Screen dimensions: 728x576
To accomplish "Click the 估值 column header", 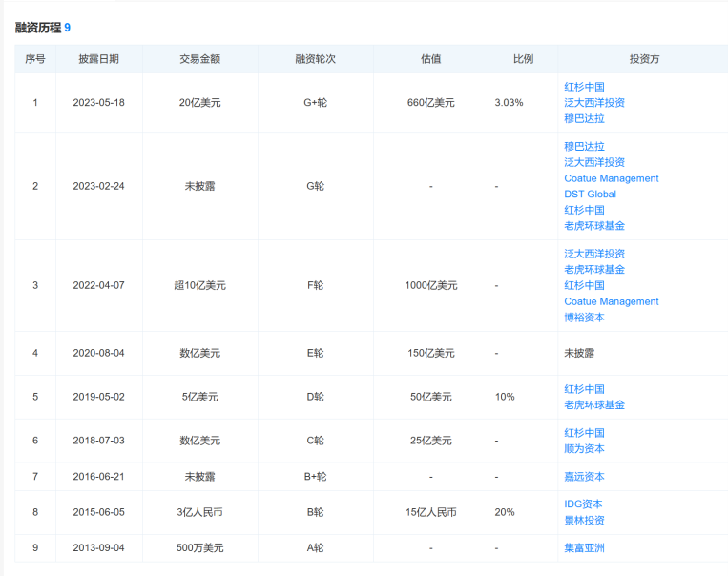I will coord(431,59).
